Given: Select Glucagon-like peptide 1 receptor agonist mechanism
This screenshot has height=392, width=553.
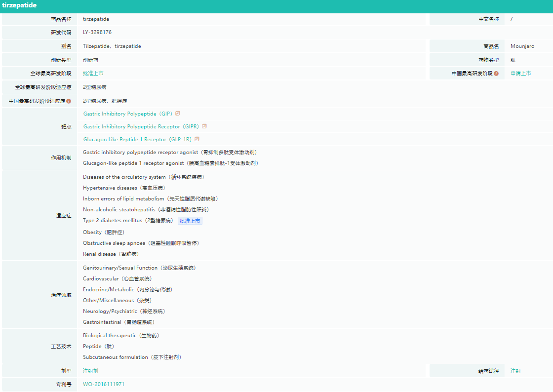Looking at the screenshot, I should (171, 163).
